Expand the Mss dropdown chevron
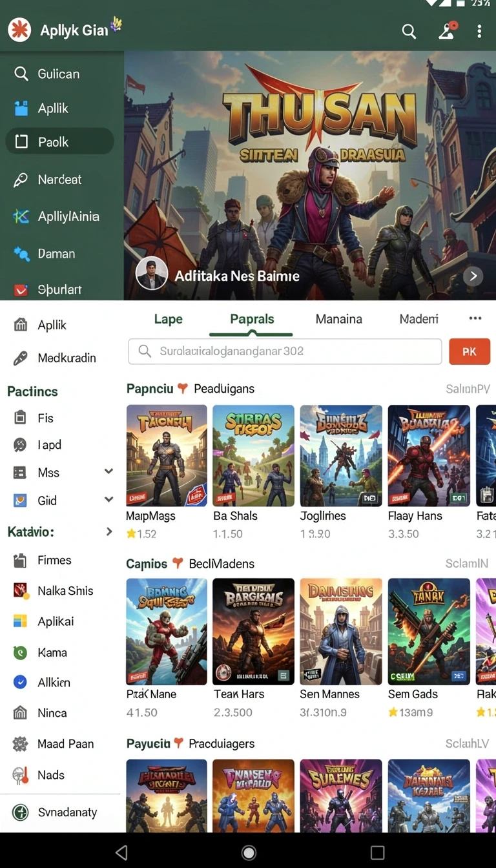This screenshot has width=496, height=868. (108, 472)
